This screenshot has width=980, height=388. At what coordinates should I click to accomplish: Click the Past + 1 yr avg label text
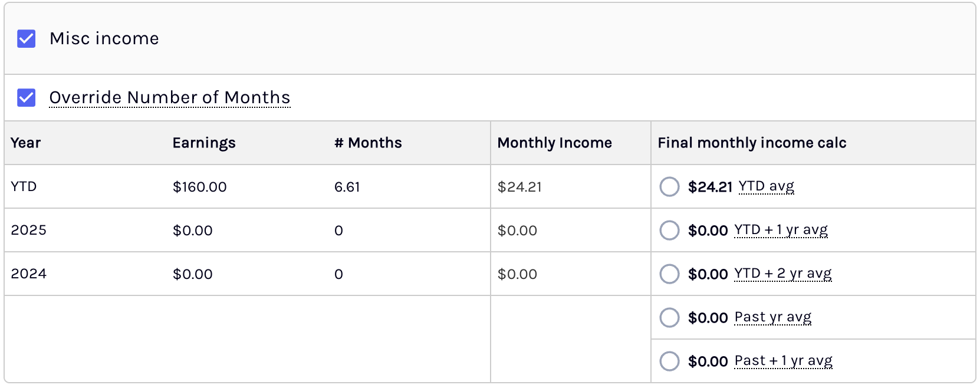[x=784, y=361]
